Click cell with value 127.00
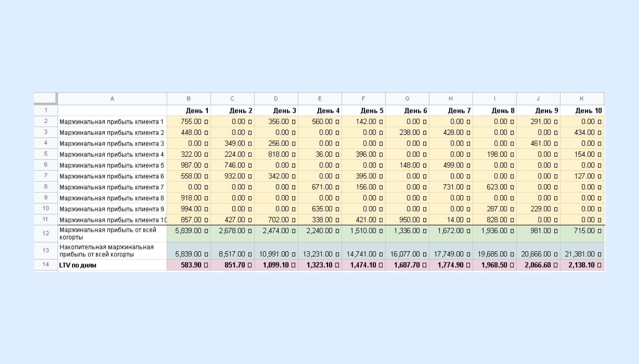Viewport: 639px width, 364px height. [x=582, y=176]
